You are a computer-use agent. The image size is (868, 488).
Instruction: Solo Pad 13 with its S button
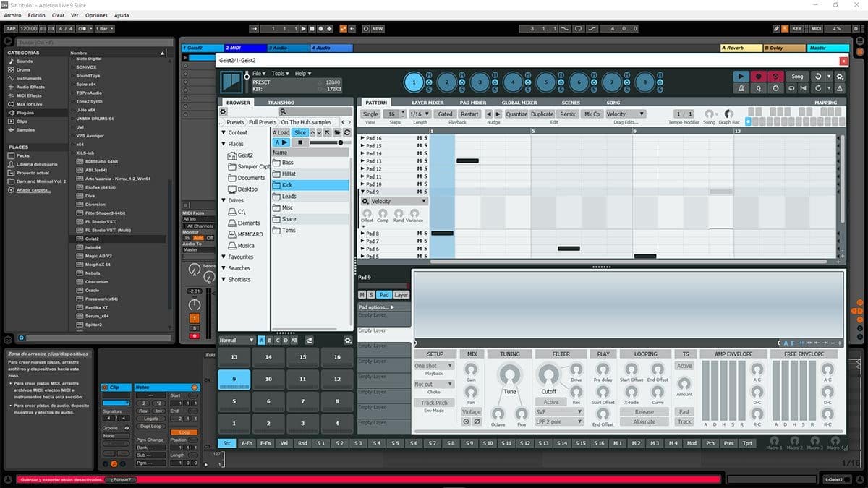tap(426, 161)
